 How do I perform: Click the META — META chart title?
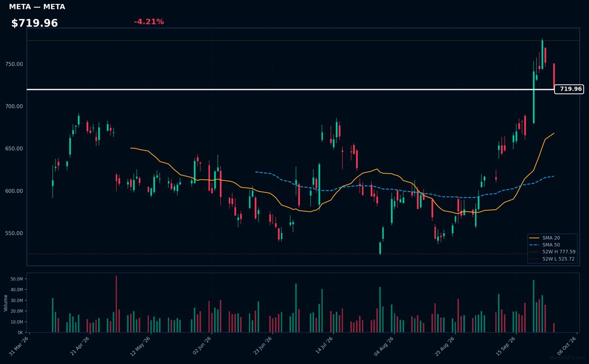tap(37, 7)
